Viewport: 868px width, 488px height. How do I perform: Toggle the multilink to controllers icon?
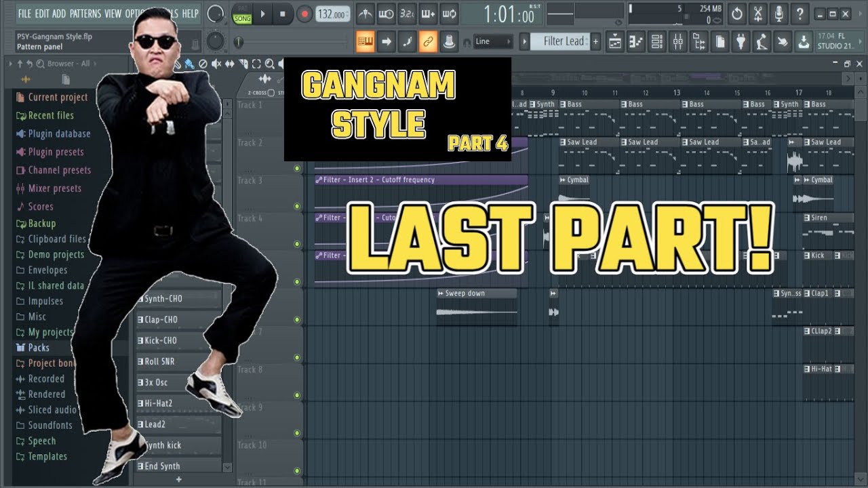[428, 42]
